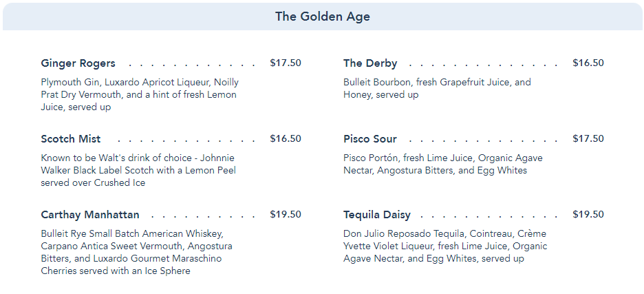Choose the Tequila Daisy menu item
644x294 pixels.
377,215
